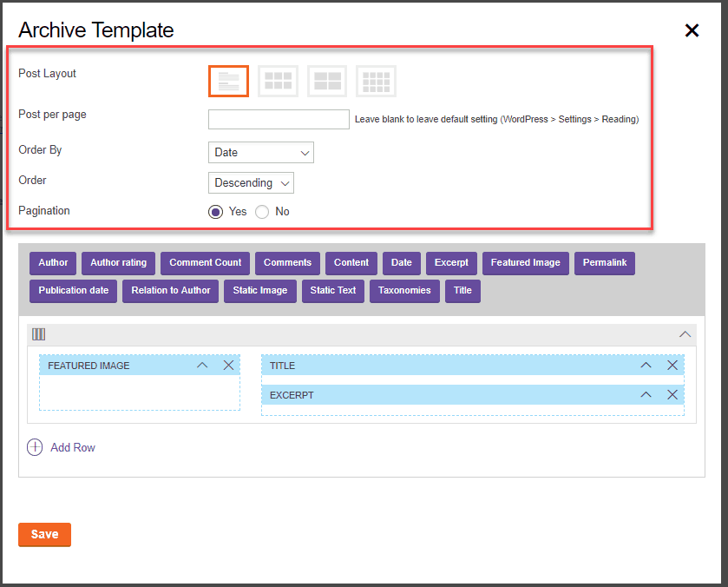
Task: Choose the three-column grid post layout
Action: (278, 82)
